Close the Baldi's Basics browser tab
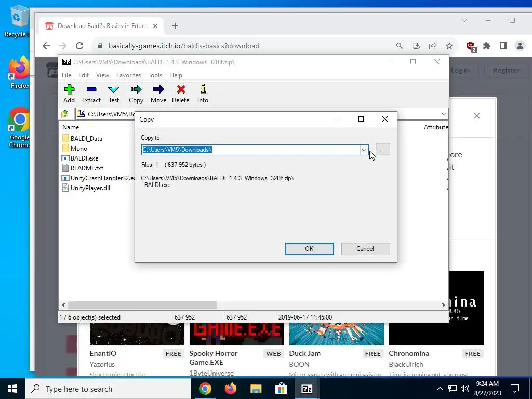 [155, 26]
